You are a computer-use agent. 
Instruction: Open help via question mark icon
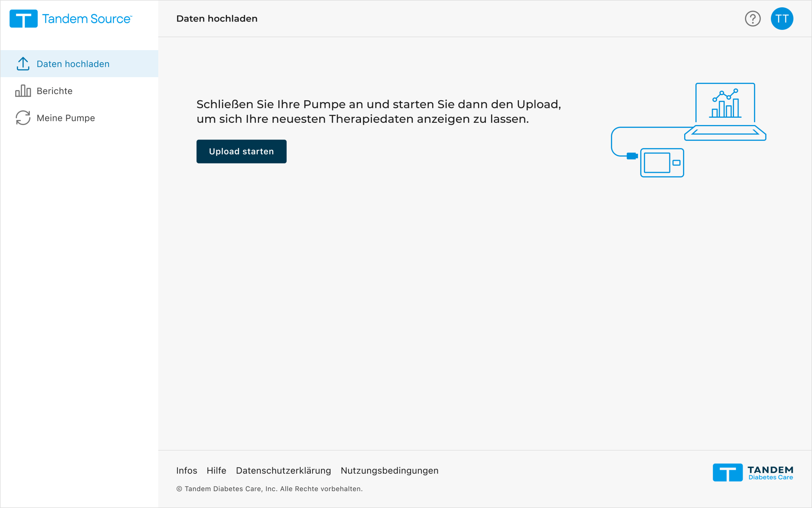(x=753, y=19)
